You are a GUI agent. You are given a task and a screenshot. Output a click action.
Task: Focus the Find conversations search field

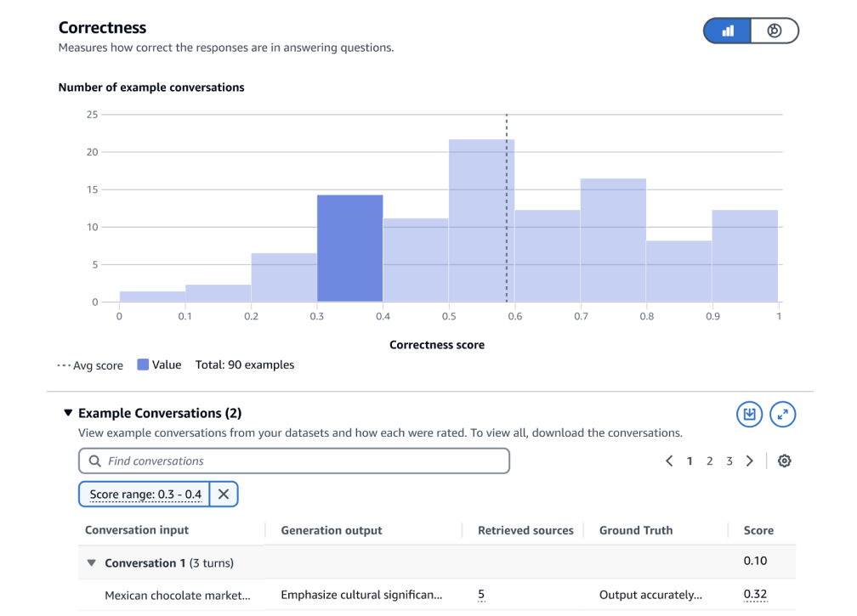[x=294, y=461]
